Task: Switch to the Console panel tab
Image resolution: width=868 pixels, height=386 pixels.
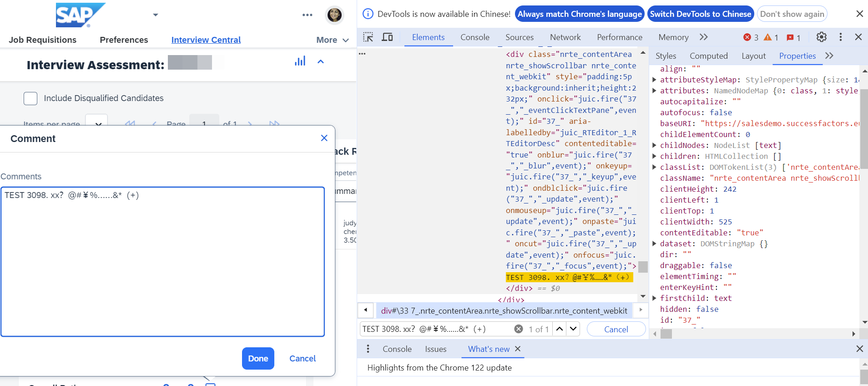Action: point(475,37)
